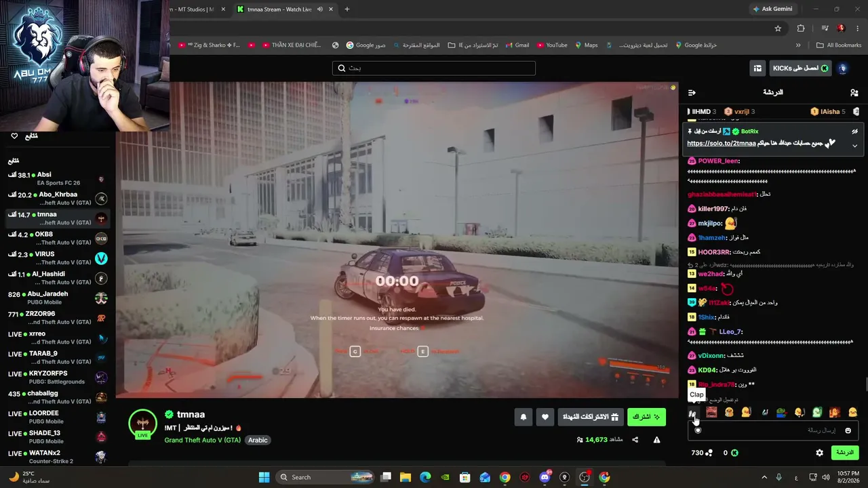Open the chat users list icon
868x488 pixels.
[854, 92]
